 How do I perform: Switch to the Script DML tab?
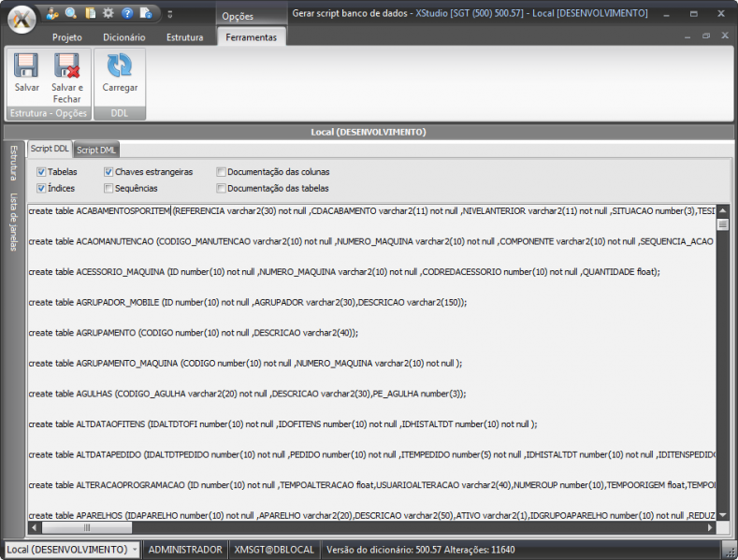(x=97, y=150)
